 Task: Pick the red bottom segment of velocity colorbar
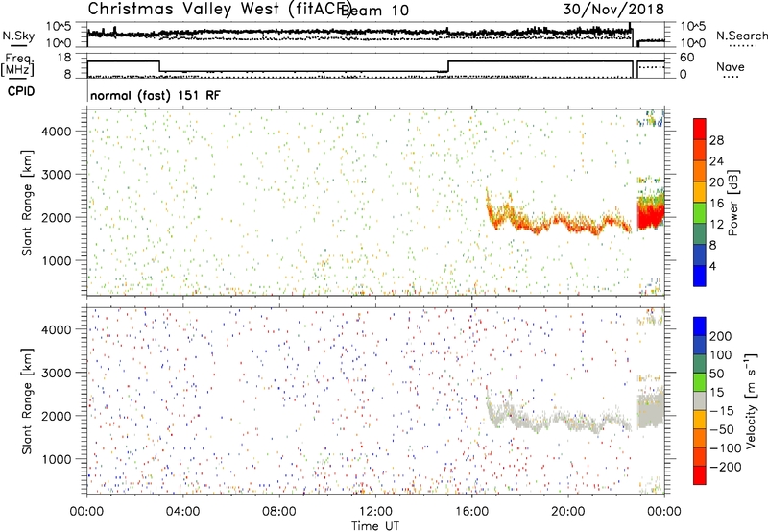(700, 475)
